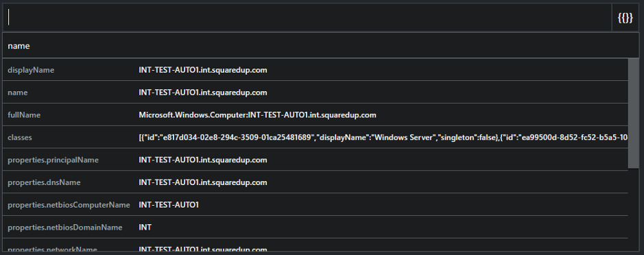644x255 pixels.
Task: Select properties.networkName label
Action: click(x=52, y=250)
